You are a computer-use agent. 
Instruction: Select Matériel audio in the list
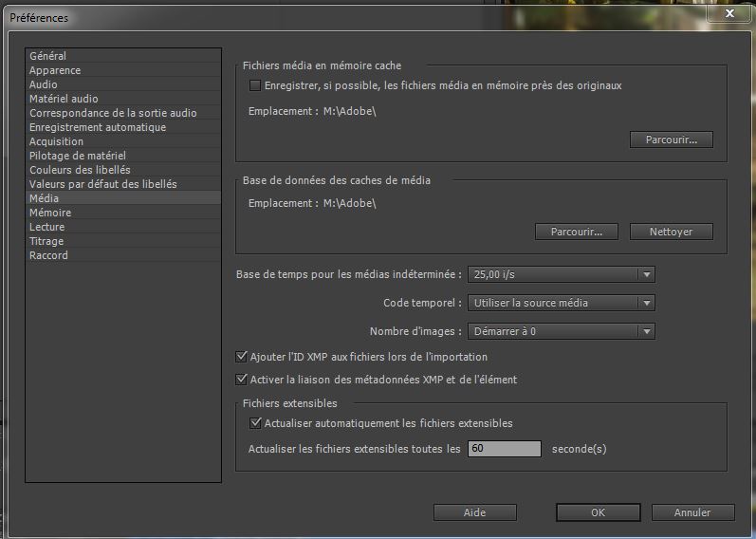[x=123, y=99]
